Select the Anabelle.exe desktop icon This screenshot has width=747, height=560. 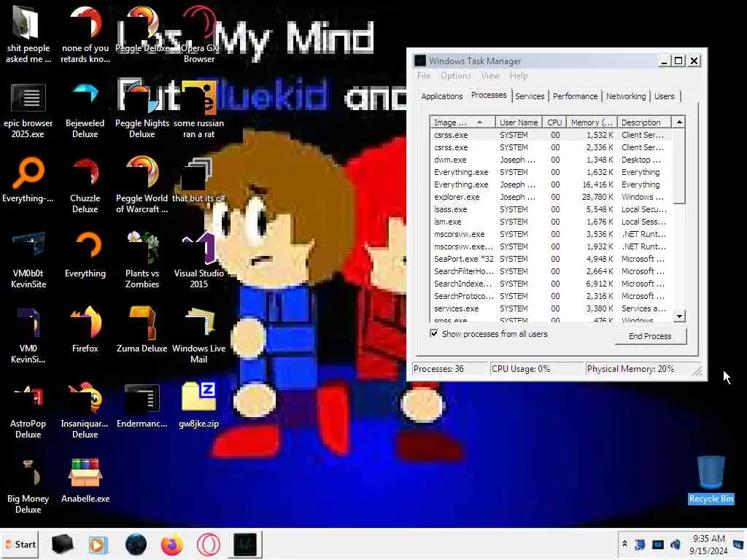[85, 480]
